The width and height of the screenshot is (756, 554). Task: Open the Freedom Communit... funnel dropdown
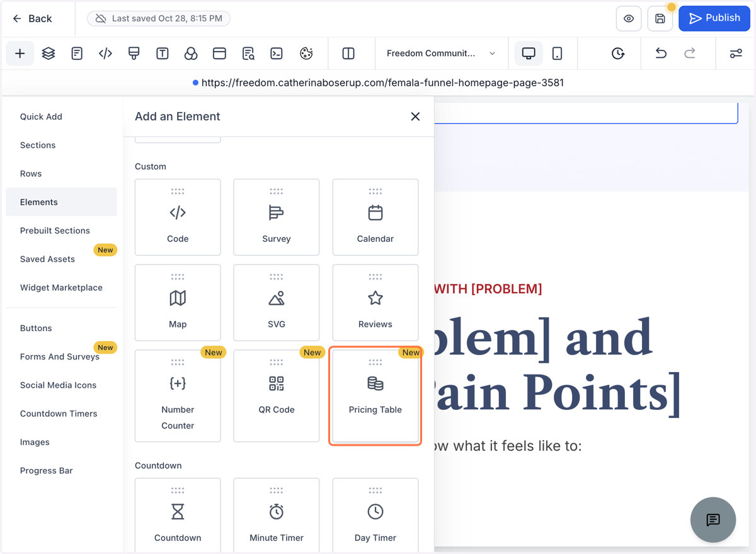click(441, 54)
